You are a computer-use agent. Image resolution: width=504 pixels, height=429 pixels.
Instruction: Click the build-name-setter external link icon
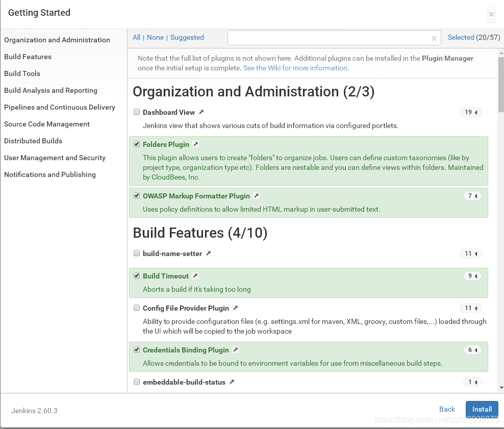[x=209, y=254]
